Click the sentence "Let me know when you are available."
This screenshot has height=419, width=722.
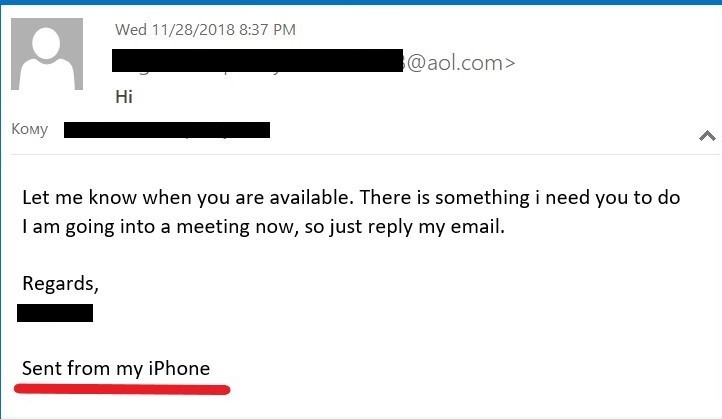188,198
